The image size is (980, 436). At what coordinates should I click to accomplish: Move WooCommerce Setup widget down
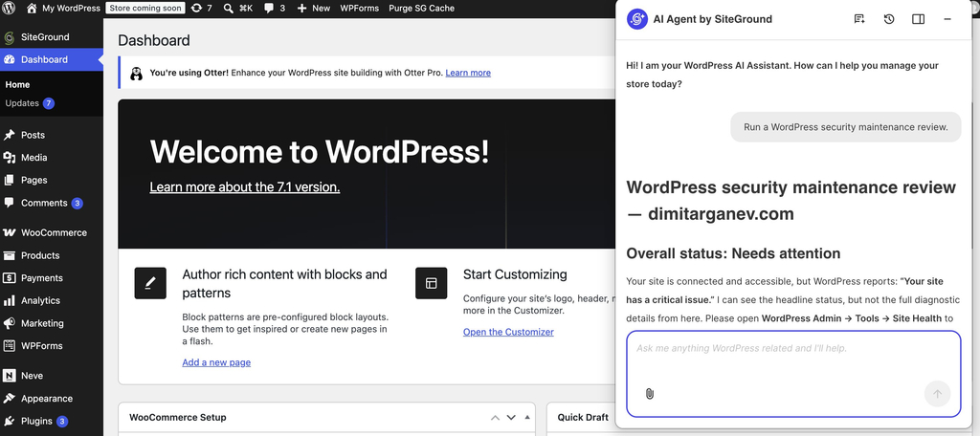coord(511,417)
